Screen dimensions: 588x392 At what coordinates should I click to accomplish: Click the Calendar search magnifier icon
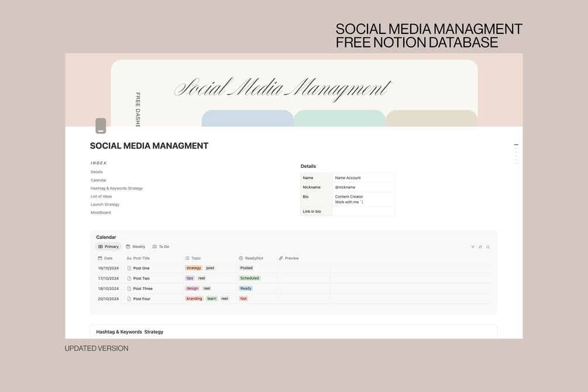[x=488, y=247]
